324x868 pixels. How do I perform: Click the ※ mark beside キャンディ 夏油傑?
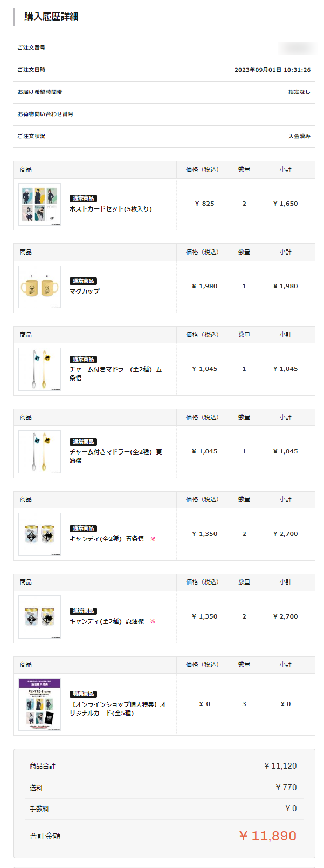tap(153, 621)
